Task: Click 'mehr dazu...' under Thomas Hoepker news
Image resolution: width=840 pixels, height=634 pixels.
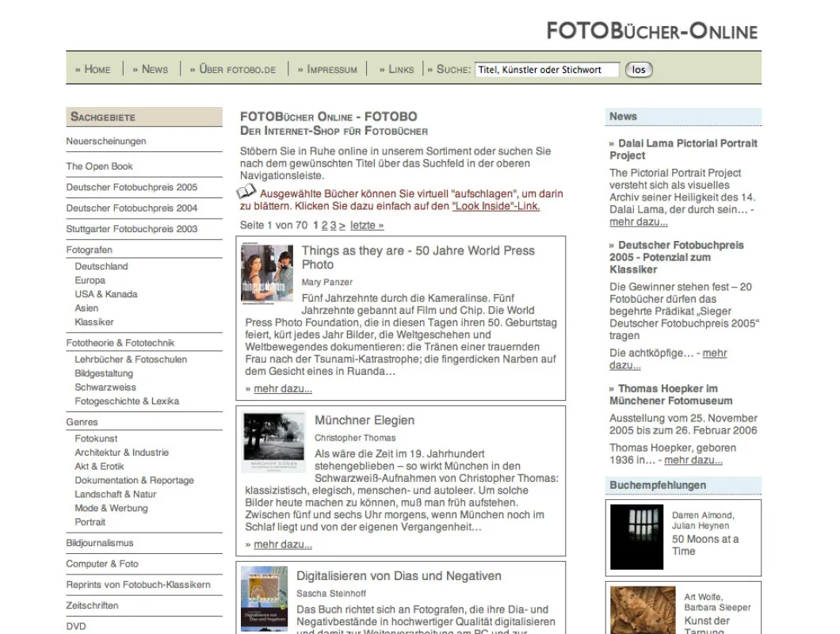Action: coord(693,460)
